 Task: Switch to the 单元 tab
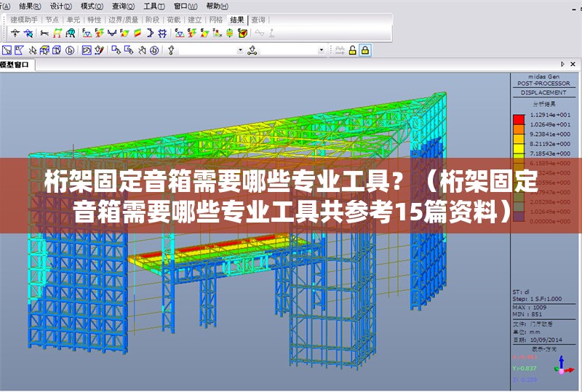[73, 20]
